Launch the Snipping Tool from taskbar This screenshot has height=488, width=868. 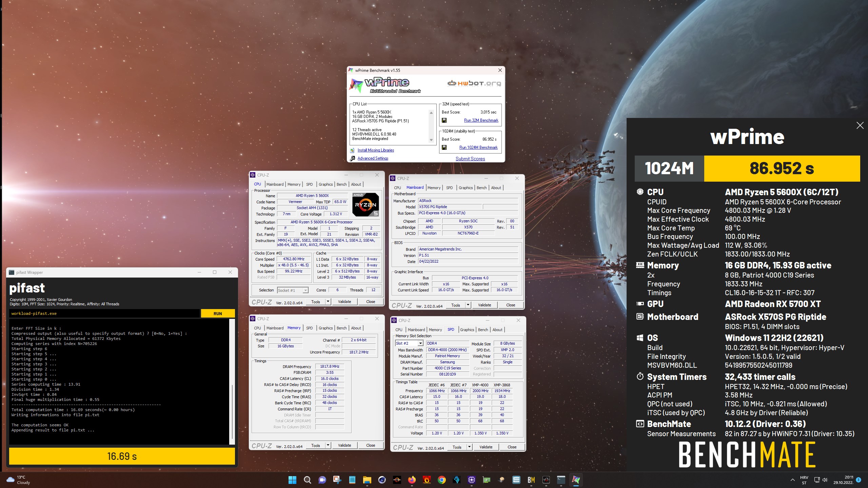click(337, 480)
